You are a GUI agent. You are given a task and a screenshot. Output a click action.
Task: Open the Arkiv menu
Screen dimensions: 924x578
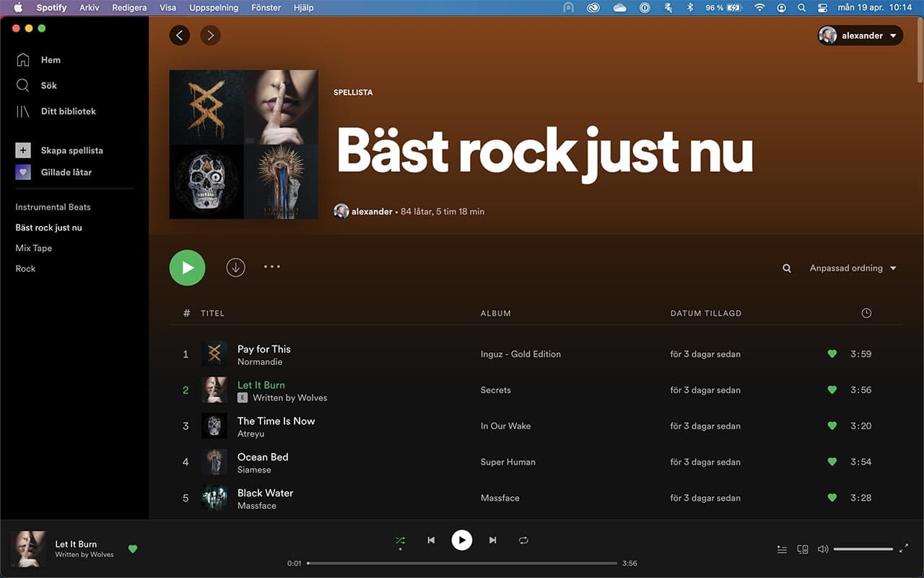[90, 7]
